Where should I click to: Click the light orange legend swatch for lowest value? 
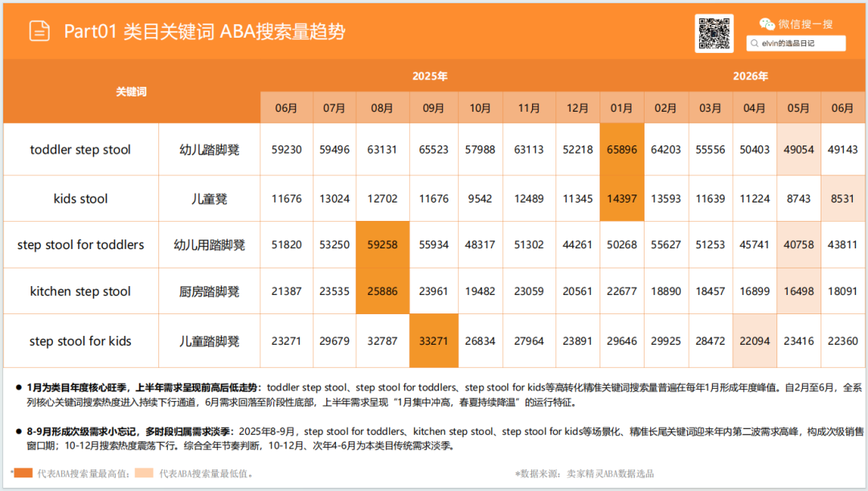pos(144,473)
